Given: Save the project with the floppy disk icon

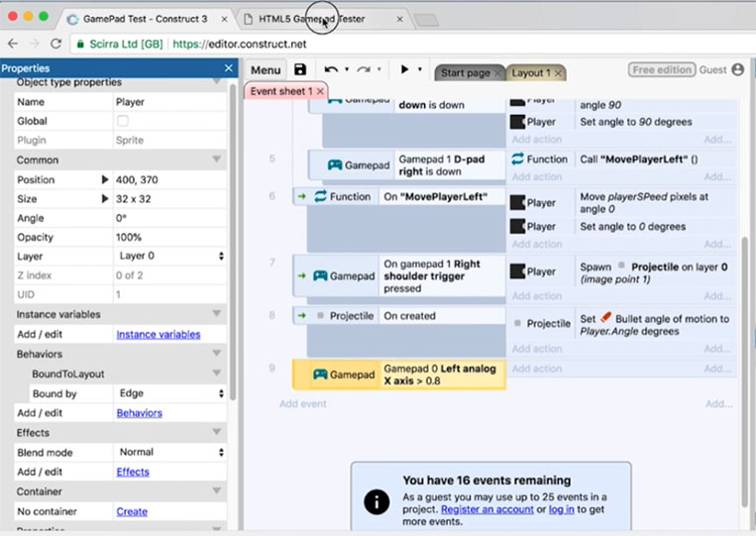Looking at the screenshot, I should [300, 70].
